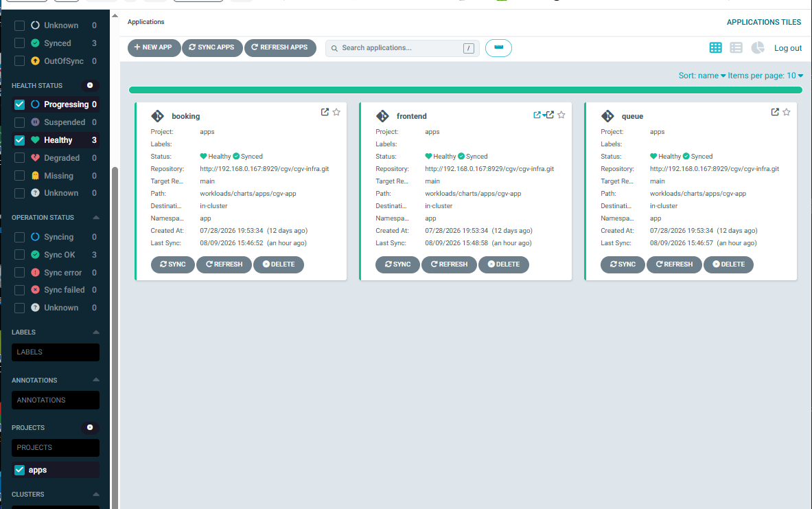
Task: Refresh the frontend application
Action: 449,264
